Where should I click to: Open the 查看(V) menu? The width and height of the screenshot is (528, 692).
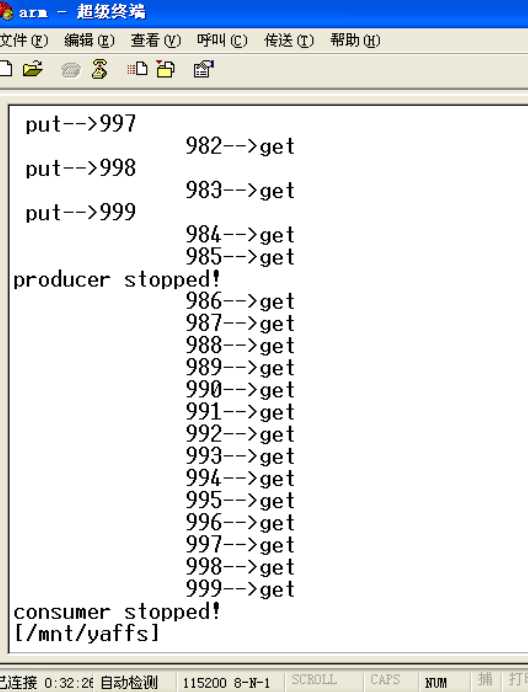tap(155, 41)
